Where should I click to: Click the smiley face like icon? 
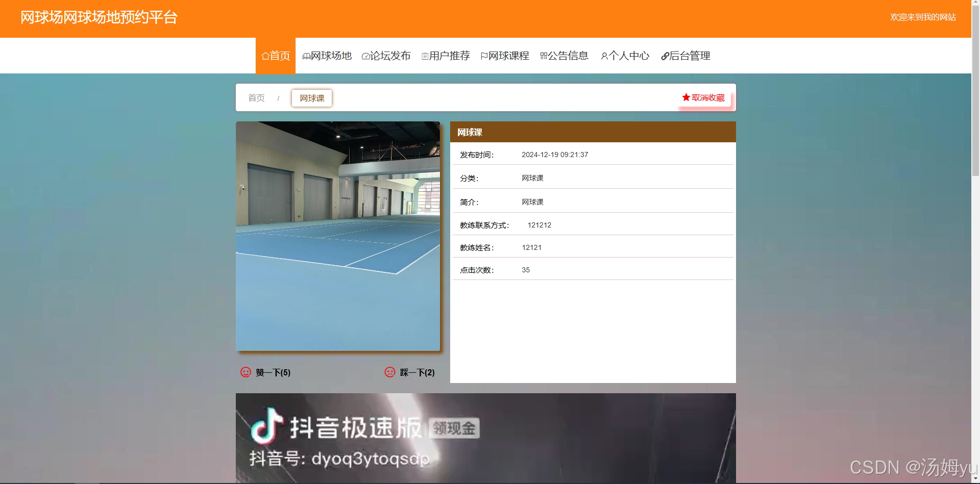pyautogui.click(x=246, y=372)
